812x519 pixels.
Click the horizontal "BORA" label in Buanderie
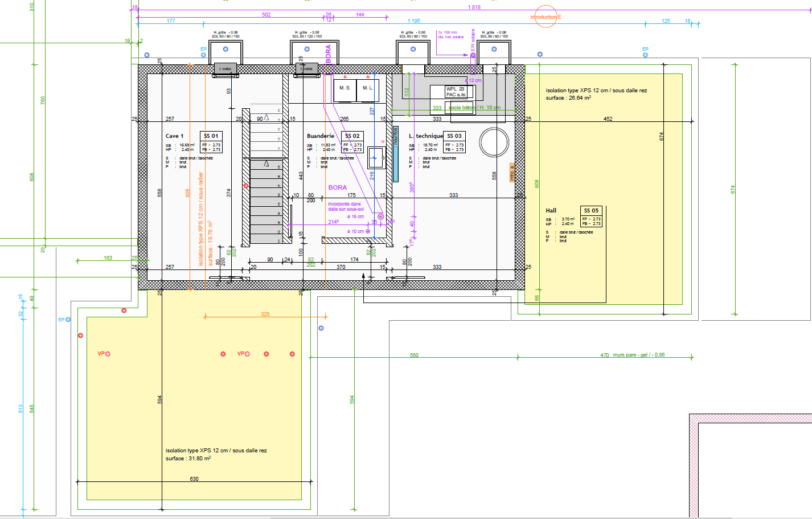pyautogui.click(x=338, y=187)
